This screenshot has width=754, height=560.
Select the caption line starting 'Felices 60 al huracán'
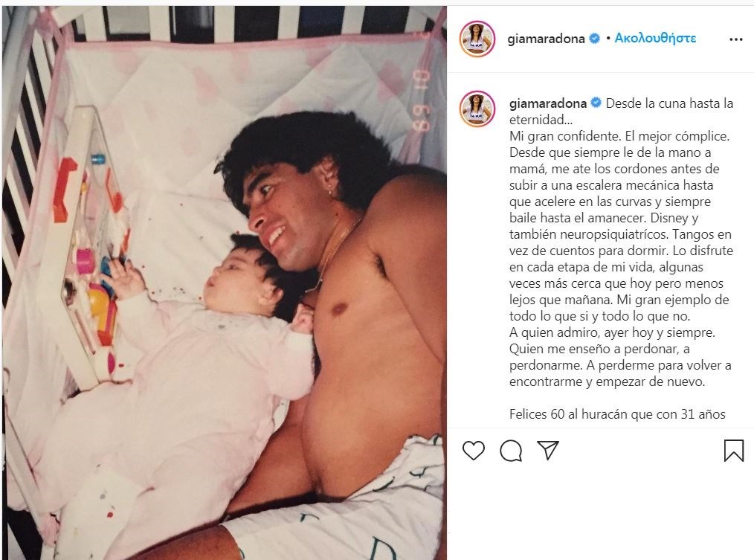coord(617,414)
